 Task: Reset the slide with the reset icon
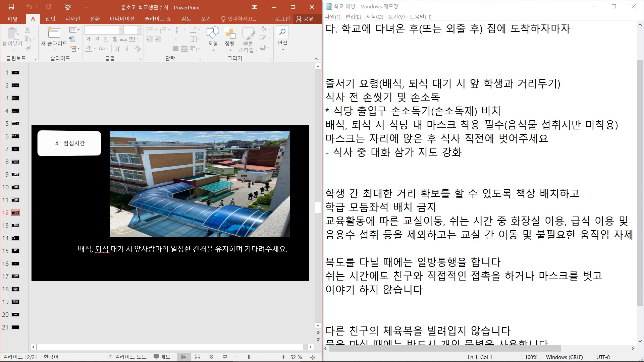point(73,39)
